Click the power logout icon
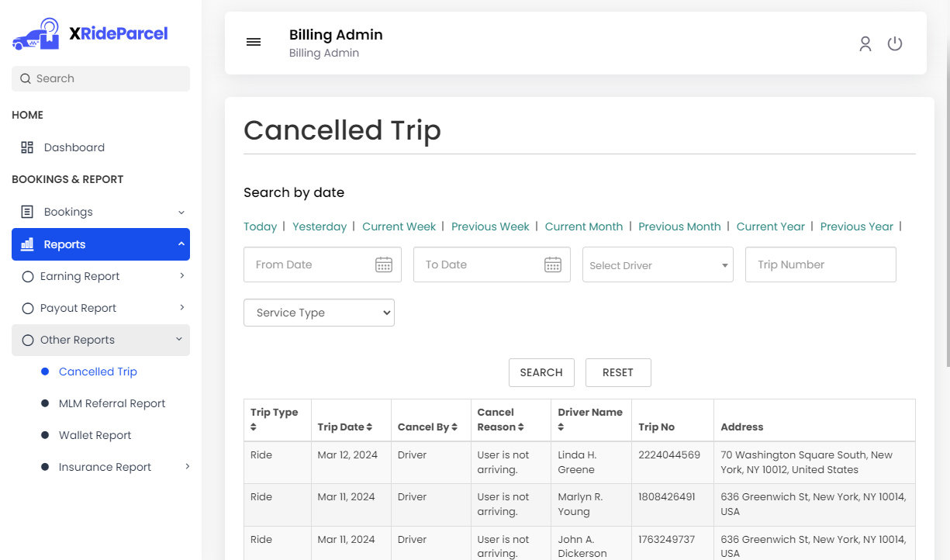Image resolution: width=950 pixels, height=560 pixels. click(895, 43)
